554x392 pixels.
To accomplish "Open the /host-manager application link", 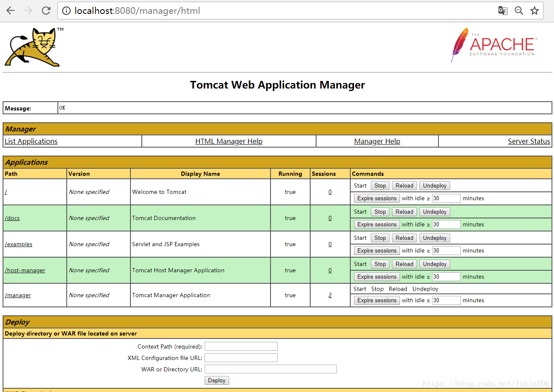I will pos(25,270).
